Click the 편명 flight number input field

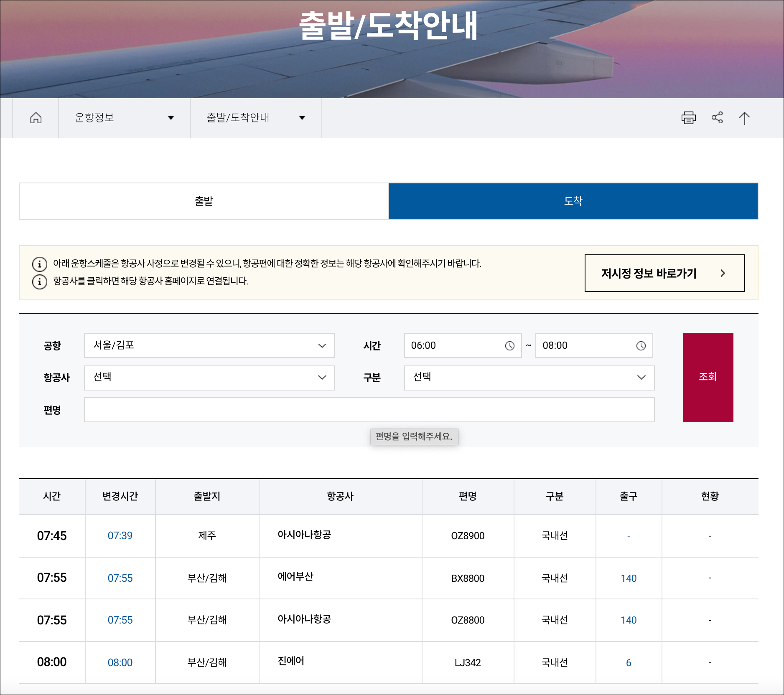[369, 410]
